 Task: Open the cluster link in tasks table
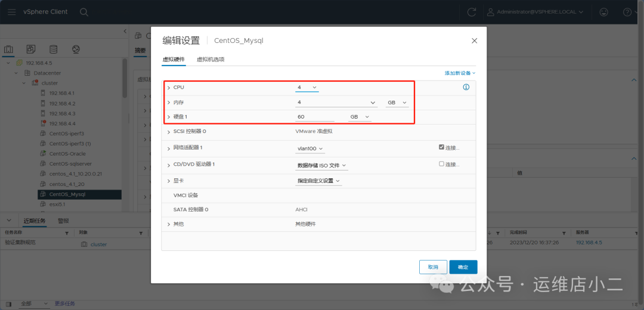[98, 244]
